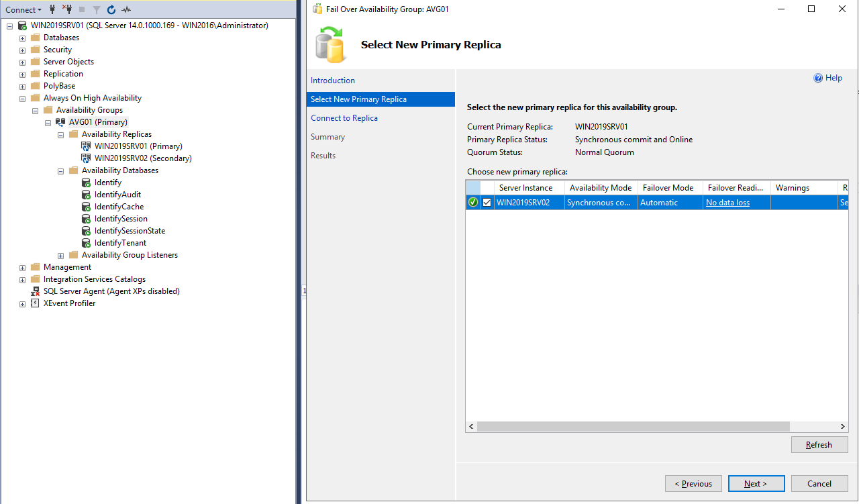Click the IdentifyCache database icon
859x504 pixels.
[x=86, y=207]
